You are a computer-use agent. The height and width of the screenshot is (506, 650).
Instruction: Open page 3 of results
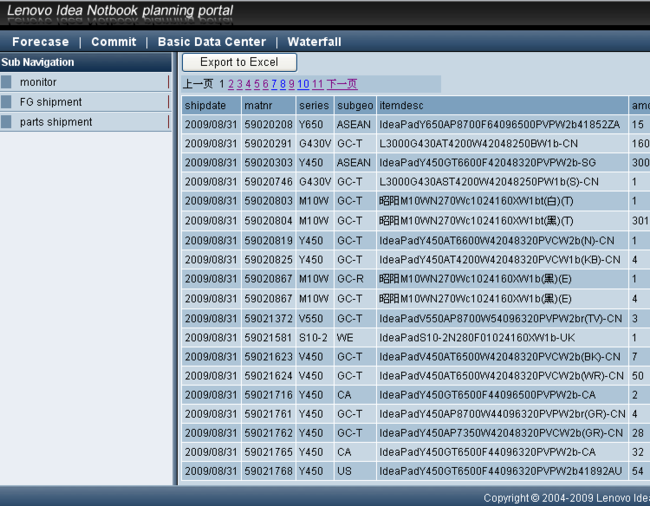point(240,84)
